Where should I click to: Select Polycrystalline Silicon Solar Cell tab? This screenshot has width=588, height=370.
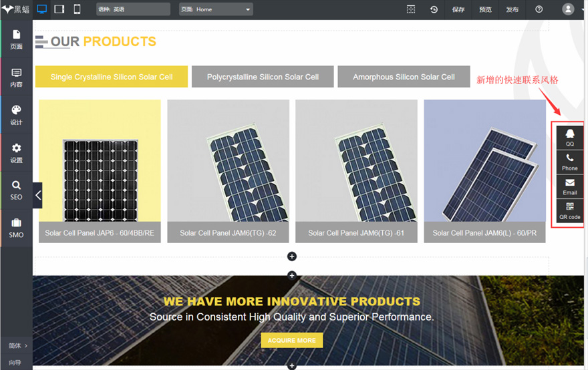[x=263, y=77]
